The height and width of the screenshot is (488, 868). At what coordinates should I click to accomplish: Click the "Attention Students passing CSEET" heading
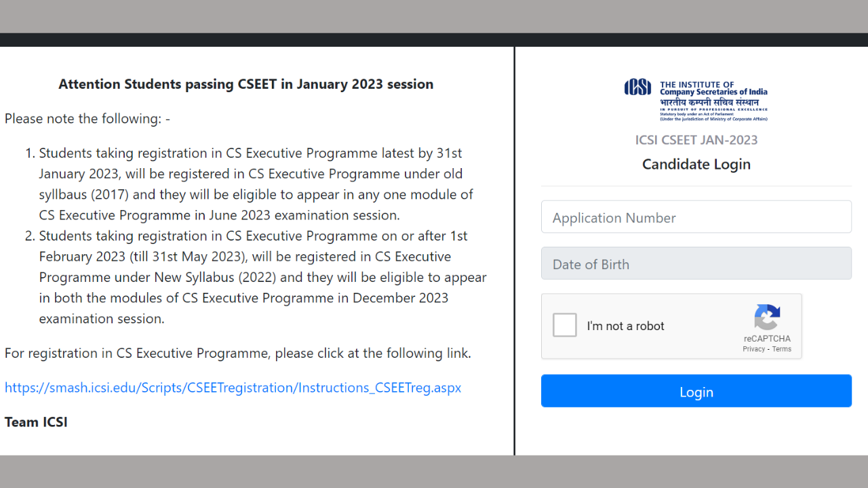tap(245, 85)
